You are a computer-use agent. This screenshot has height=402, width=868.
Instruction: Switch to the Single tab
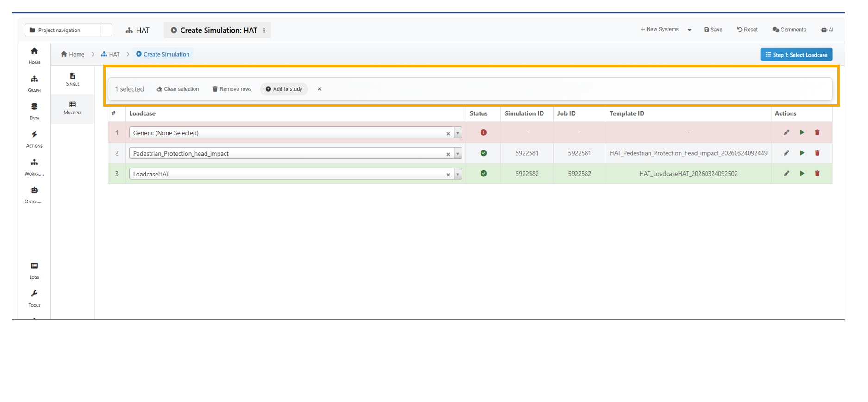click(x=73, y=79)
